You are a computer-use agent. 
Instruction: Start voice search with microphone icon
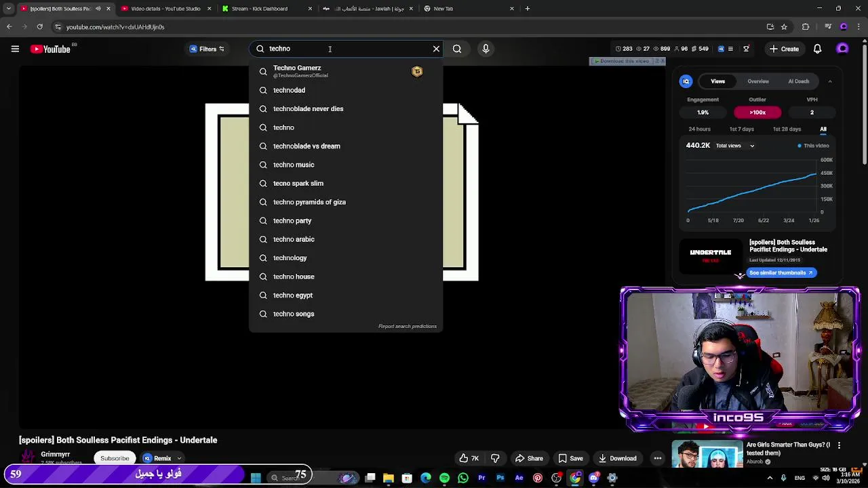click(486, 49)
